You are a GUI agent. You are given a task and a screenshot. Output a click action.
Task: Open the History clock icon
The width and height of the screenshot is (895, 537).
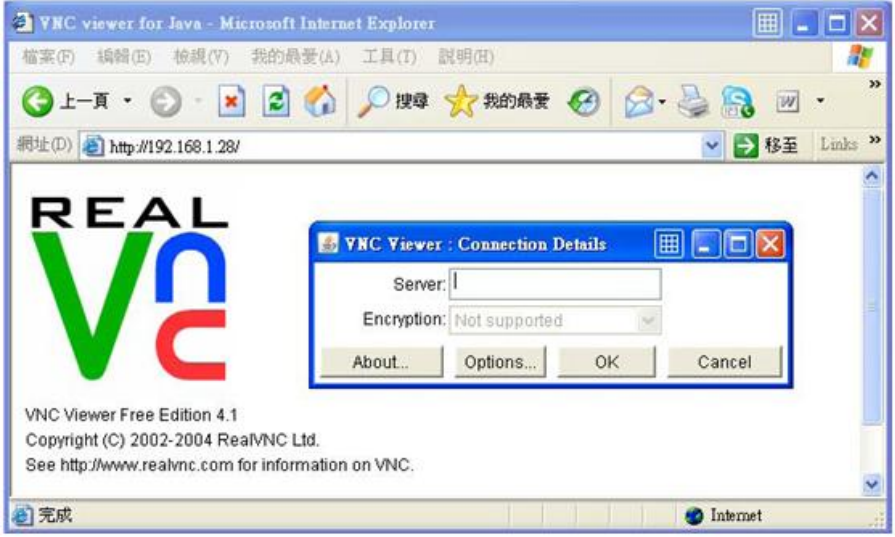point(583,102)
